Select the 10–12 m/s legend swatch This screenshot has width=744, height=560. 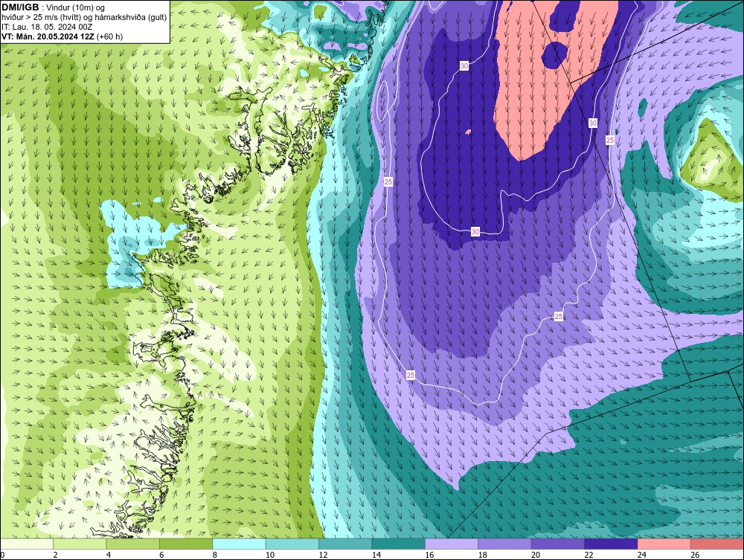(292, 544)
